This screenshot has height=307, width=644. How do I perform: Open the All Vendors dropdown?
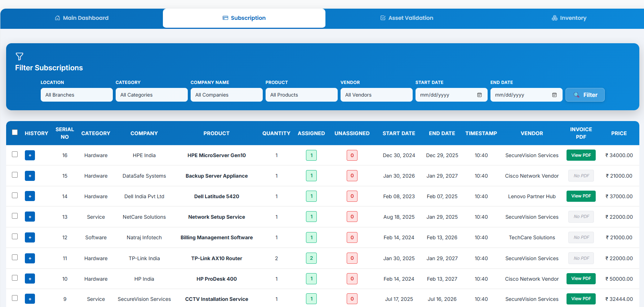coord(377,95)
